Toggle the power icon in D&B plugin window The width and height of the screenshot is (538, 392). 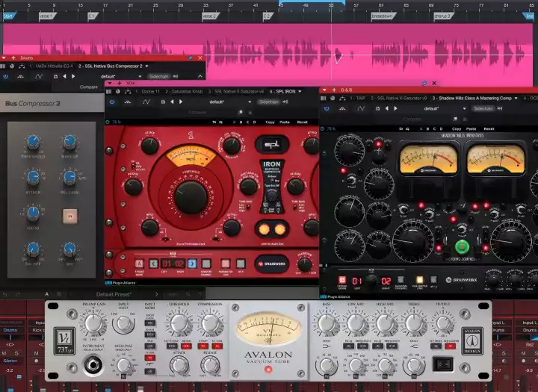coord(327,108)
